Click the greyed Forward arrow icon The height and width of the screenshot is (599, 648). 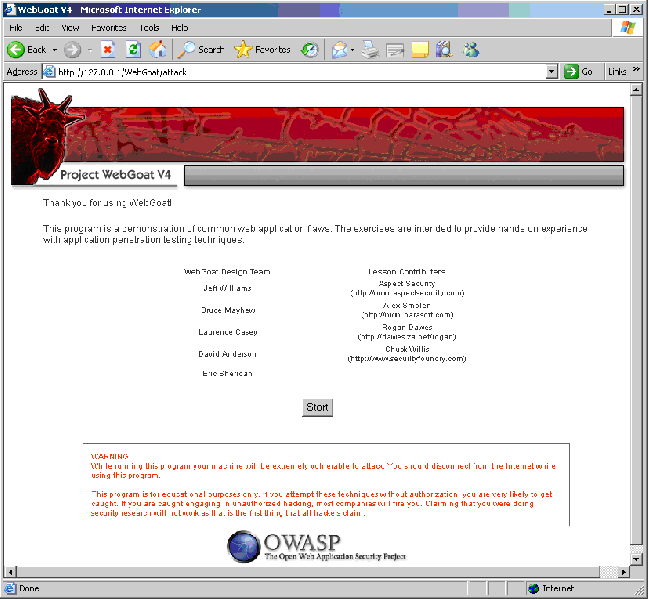72,50
